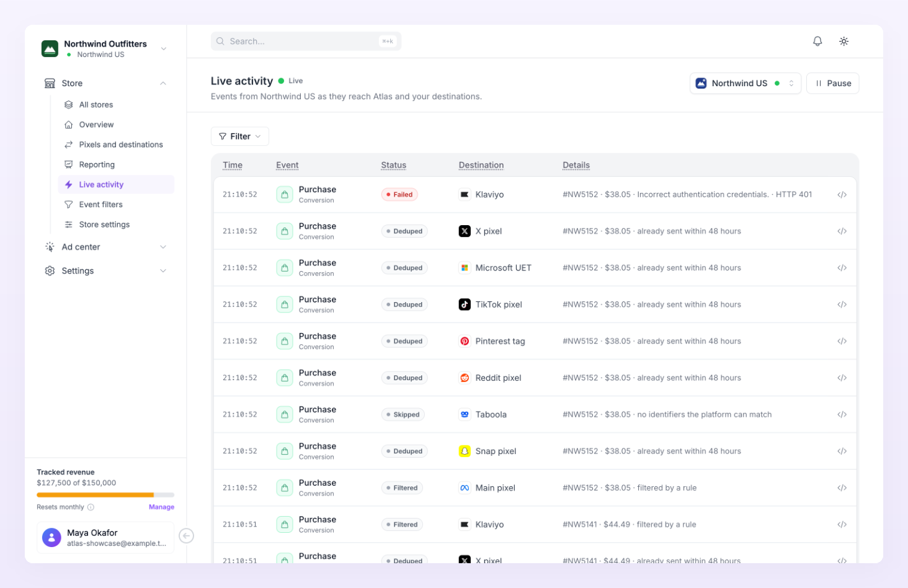Screen dimensions: 908x588
Task: Select Live activity in sidebar
Action: click(116, 185)
